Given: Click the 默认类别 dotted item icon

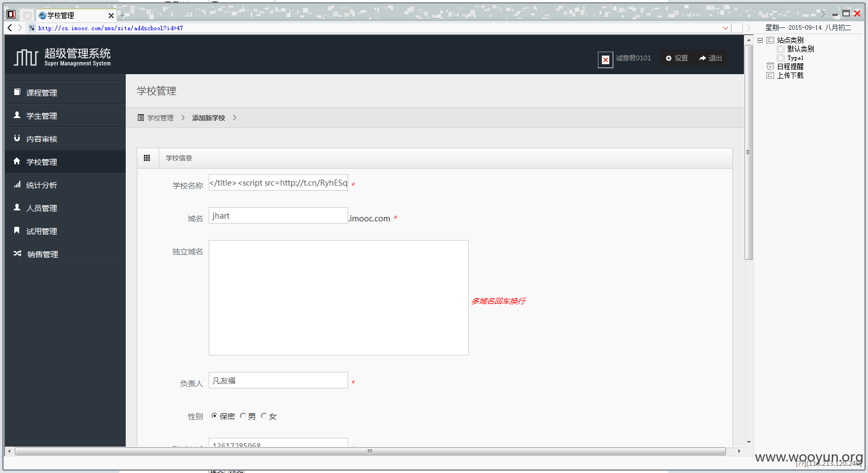Looking at the screenshot, I should click(x=781, y=49).
